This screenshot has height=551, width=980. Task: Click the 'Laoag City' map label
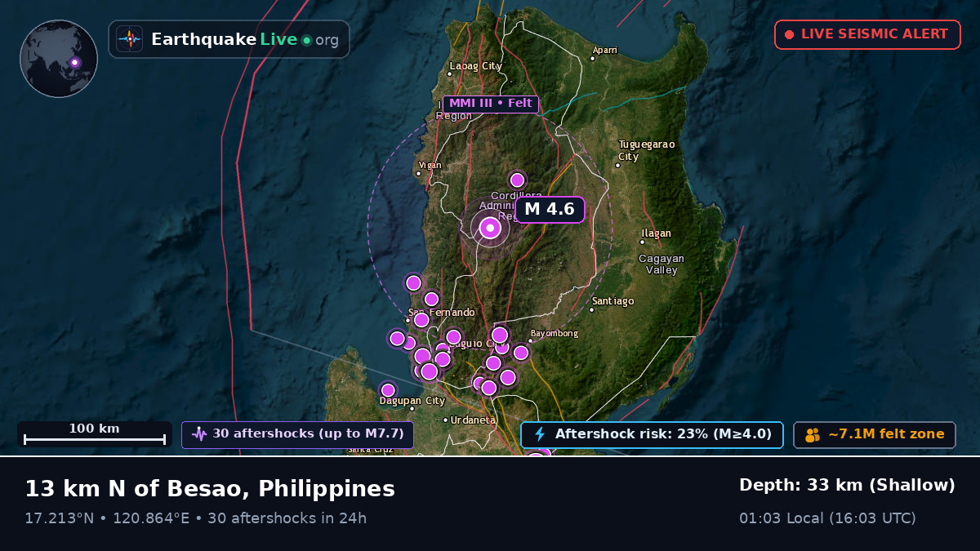coord(475,66)
